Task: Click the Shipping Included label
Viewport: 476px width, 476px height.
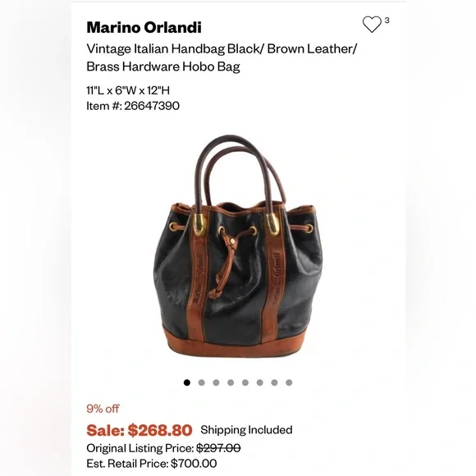Action: tap(246, 430)
